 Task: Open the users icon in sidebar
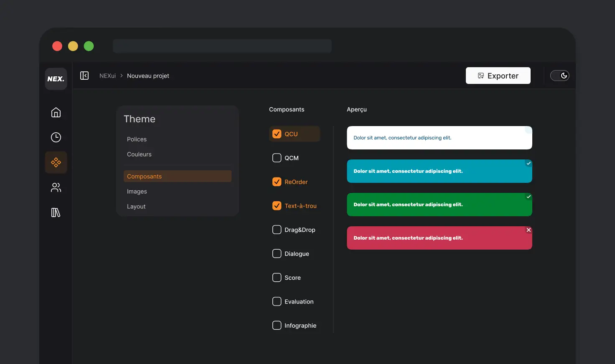(x=56, y=187)
